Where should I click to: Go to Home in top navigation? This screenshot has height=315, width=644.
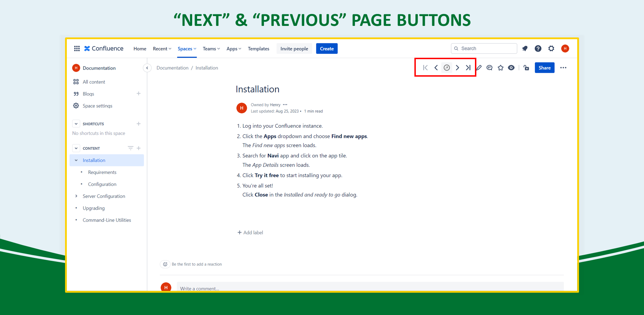(x=140, y=49)
